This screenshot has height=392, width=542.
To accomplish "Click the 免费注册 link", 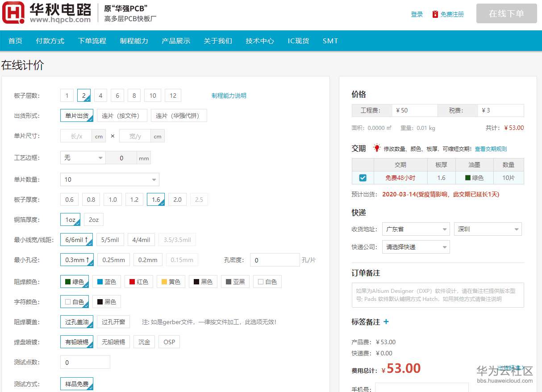I will [x=452, y=14].
